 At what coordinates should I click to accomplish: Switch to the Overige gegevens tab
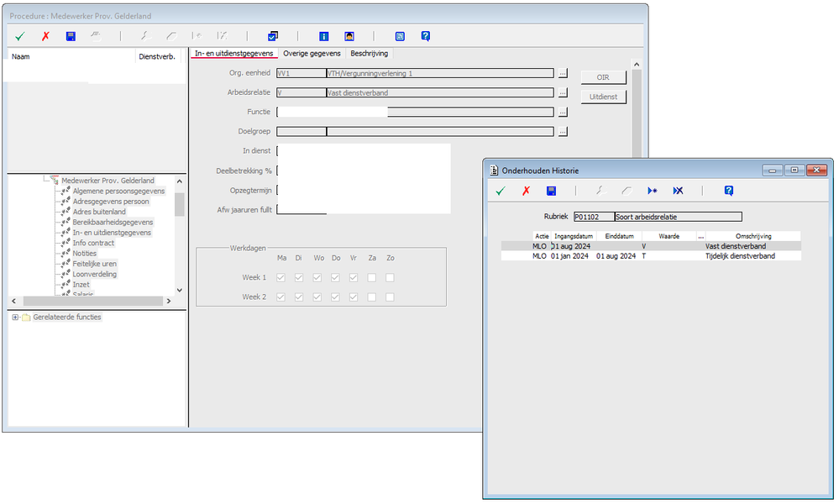(x=312, y=54)
